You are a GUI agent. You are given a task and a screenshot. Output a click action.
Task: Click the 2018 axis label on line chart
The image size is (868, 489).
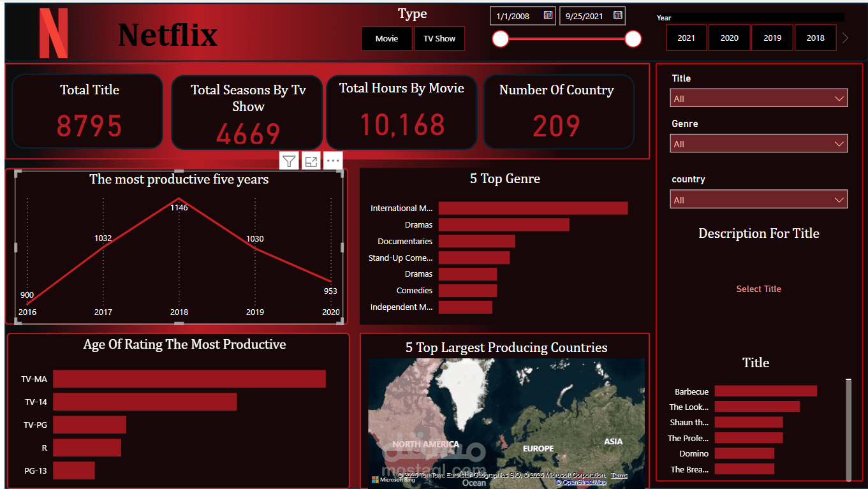(x=179, y=312)
